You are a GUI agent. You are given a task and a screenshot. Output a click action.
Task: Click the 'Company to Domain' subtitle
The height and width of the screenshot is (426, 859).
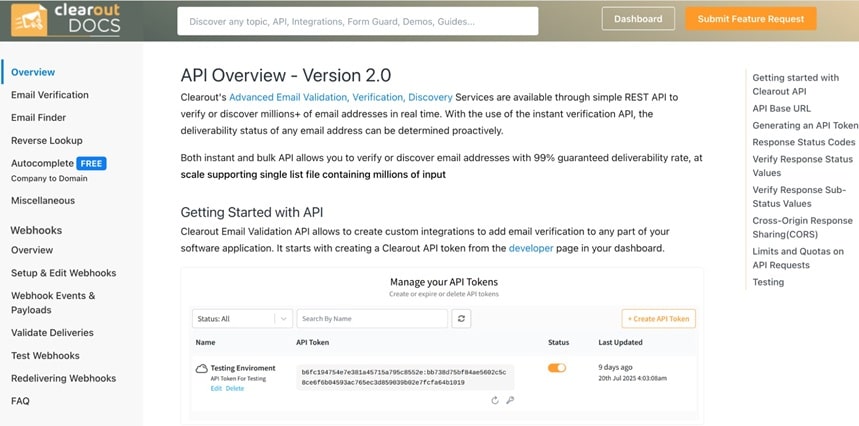tap(49, 179)
